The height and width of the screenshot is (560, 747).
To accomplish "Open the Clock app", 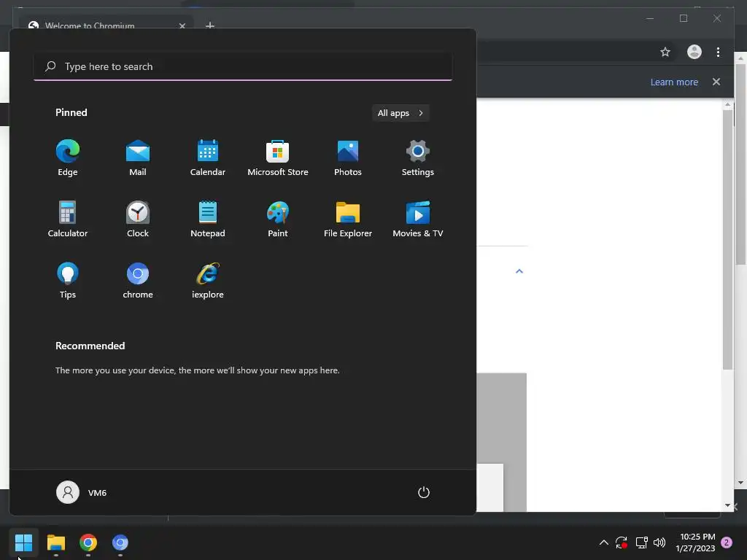I will click(138, 219).
